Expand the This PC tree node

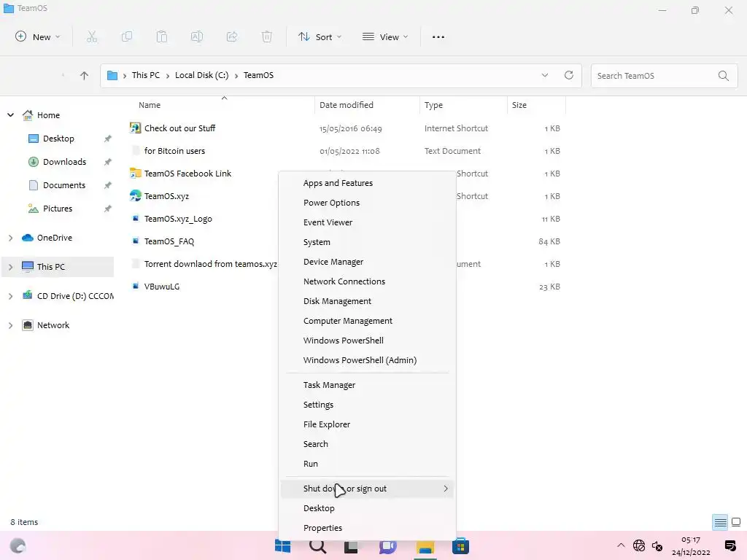(10, 267)
